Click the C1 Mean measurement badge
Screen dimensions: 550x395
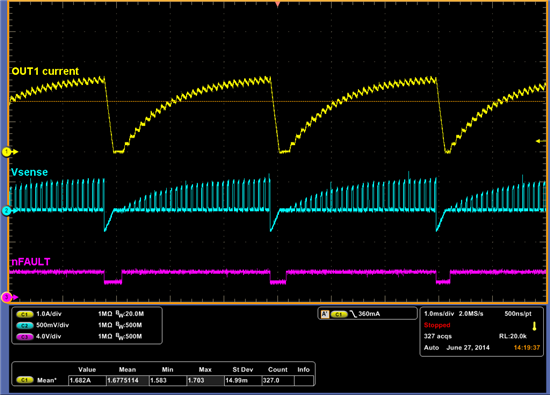(25, 380)
